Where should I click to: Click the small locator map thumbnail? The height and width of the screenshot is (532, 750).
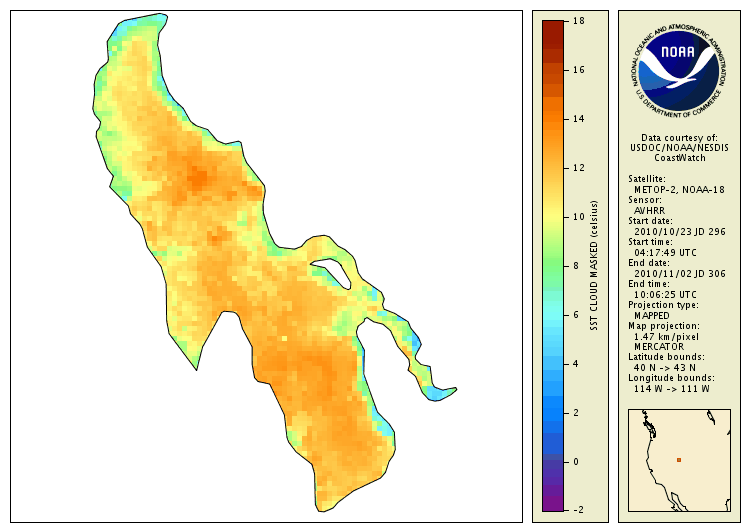pyautogui.click(x=679, y=460)
